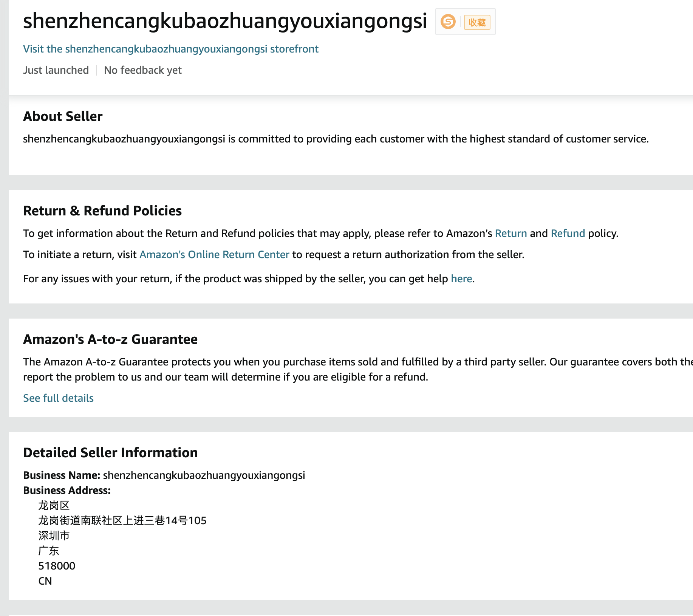Click the orange Sogou icon beside seller name
The width and height of the screenshot is (693, 616).
pos(448,22)
